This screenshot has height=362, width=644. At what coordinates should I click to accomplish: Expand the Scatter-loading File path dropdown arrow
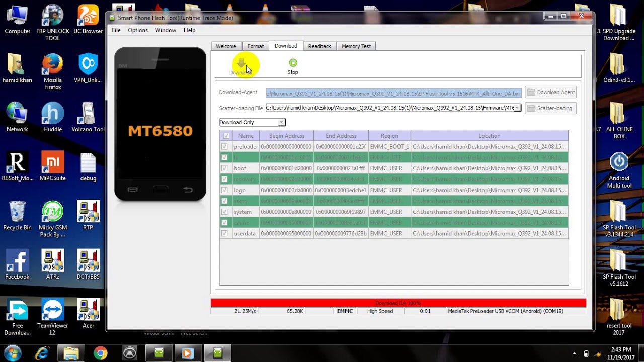tap(517, 108)
